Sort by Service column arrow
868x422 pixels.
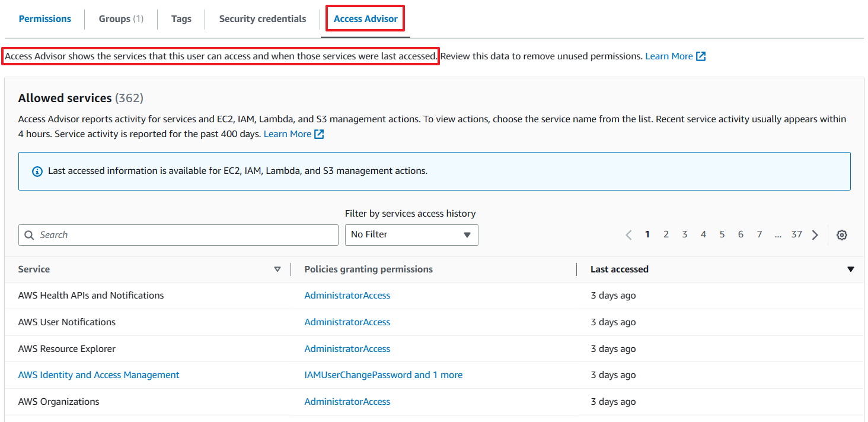click(277, 269)
